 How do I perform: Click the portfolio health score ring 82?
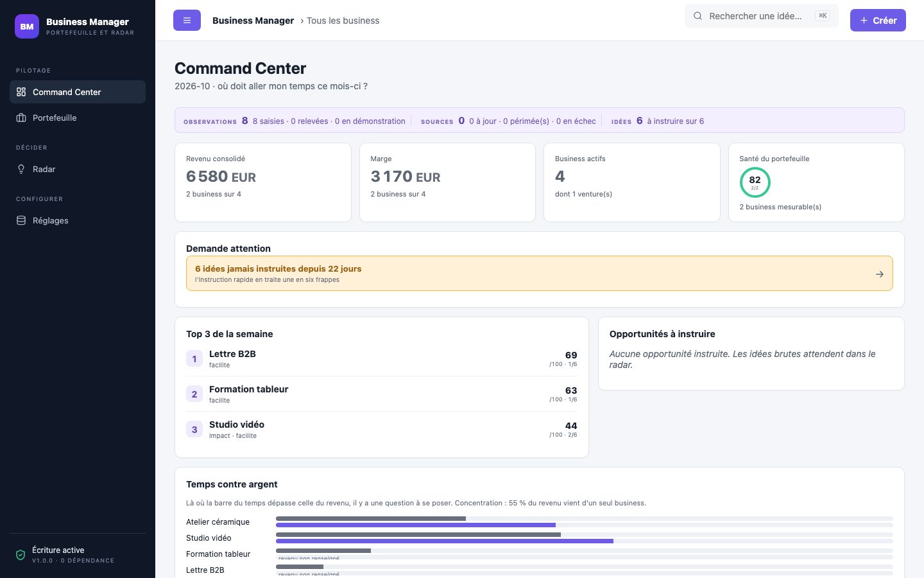(x=755, y=182)
